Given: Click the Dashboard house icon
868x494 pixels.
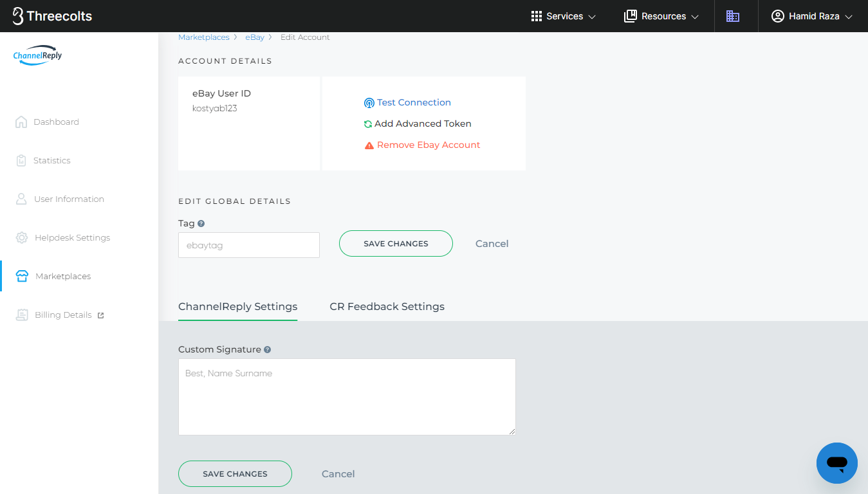Looking at the screenshot, I should (x=21, y=122).
